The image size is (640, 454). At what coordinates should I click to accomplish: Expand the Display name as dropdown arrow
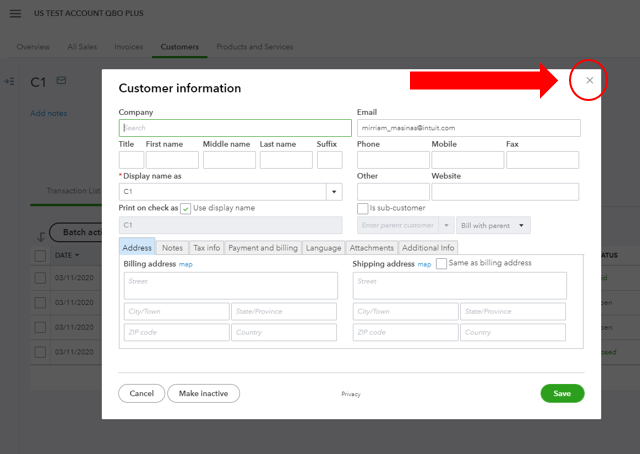[x=334, y=192]
